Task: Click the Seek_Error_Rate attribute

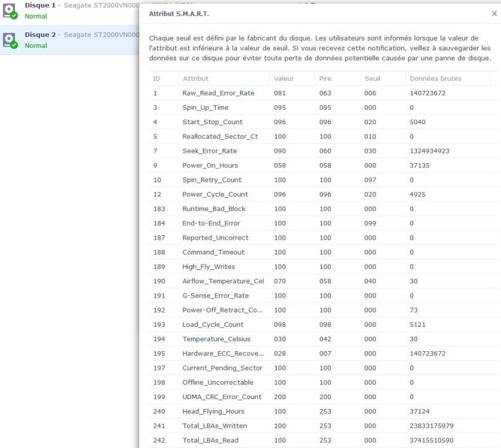Action: click(210, 151)
